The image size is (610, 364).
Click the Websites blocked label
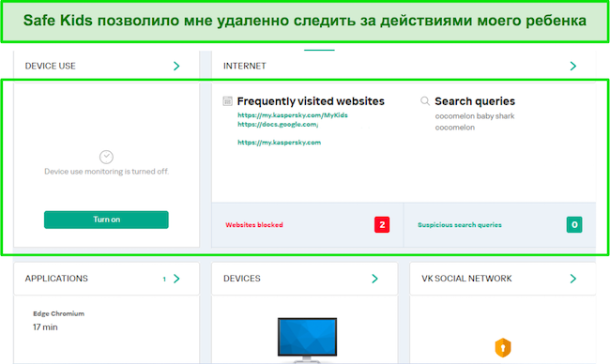click(x=254, y=225)
